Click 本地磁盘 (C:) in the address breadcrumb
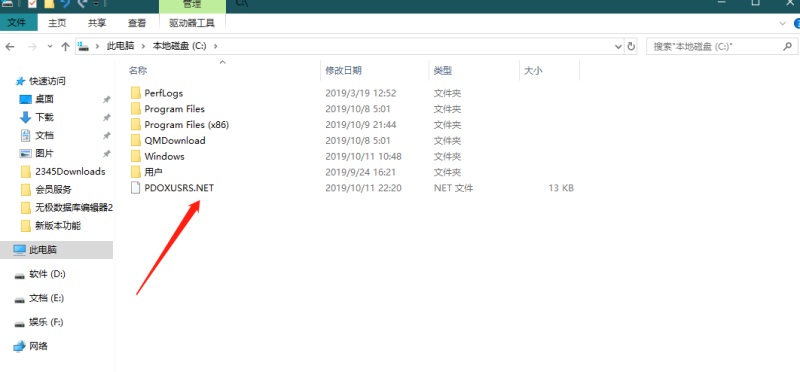Screen dimensions: 800x372 tap(180, 46)
